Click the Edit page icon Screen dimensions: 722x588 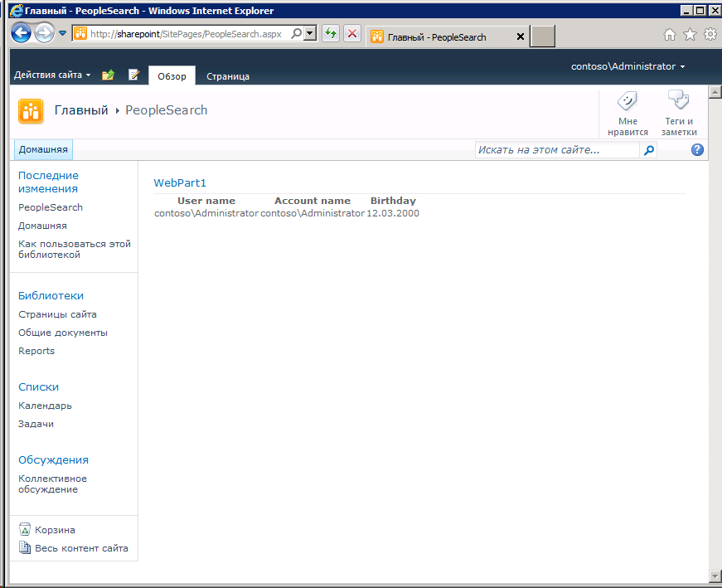coord(134,75)
